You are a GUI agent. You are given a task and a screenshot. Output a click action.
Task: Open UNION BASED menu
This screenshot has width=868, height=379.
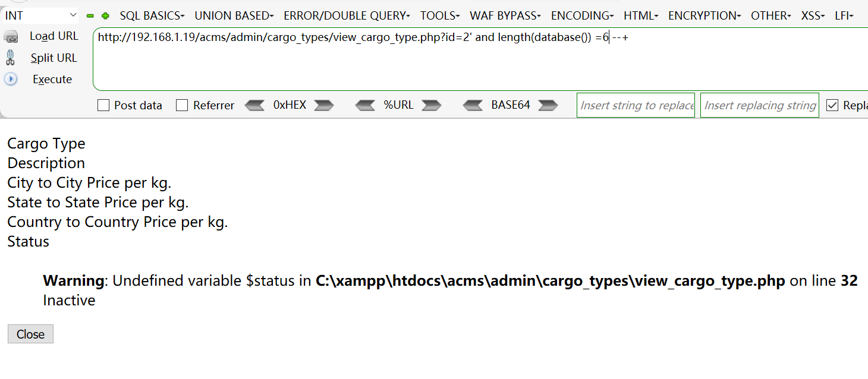(x=234, y=15)
